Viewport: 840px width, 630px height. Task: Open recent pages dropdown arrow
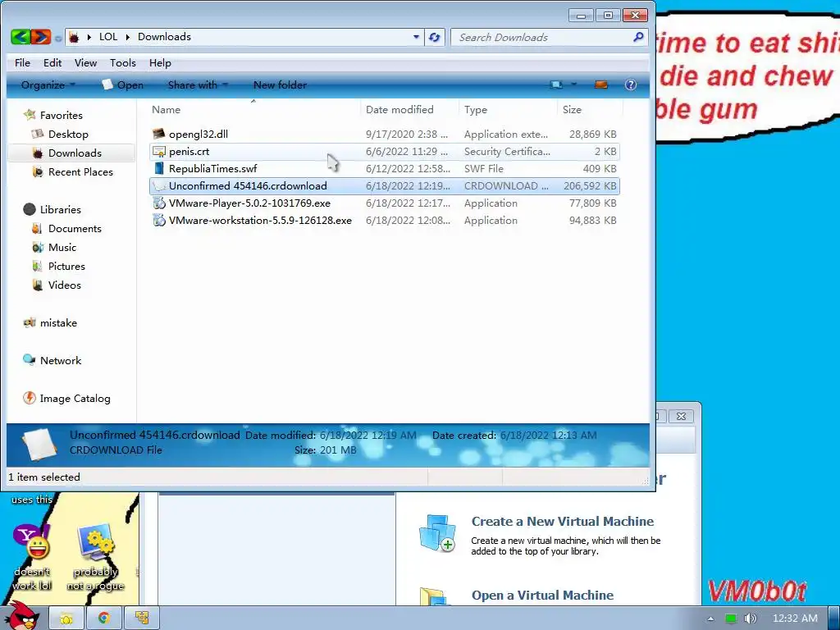coord(58,38)
